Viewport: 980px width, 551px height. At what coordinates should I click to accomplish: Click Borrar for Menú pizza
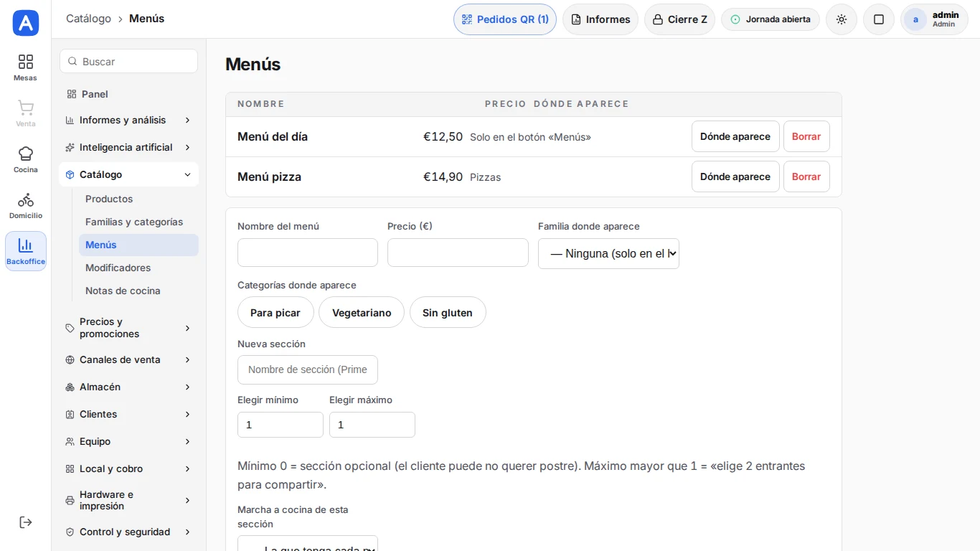pyautogui.click(x=806, y=176)
